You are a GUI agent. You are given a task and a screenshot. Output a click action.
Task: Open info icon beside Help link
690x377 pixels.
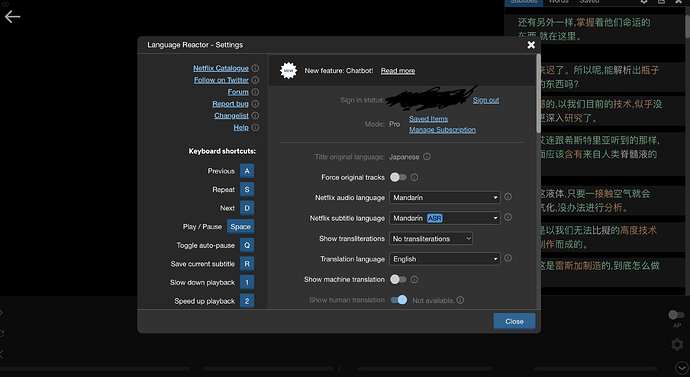point(255,128)
